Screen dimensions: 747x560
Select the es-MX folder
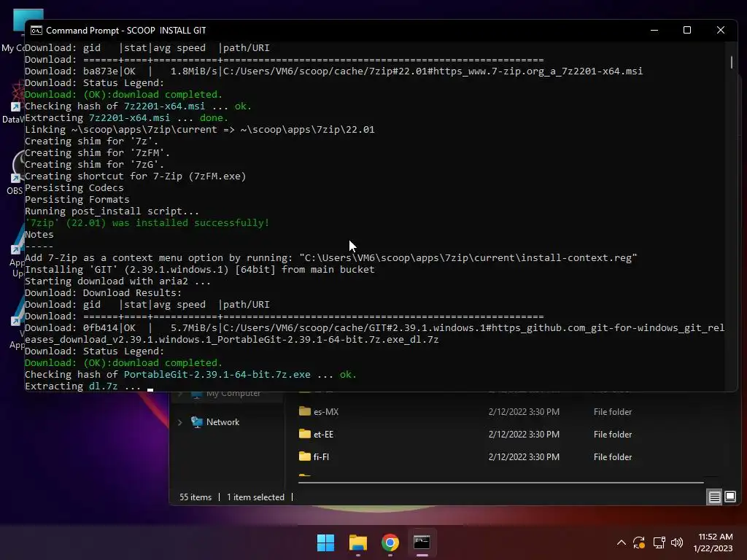[326, 412]
